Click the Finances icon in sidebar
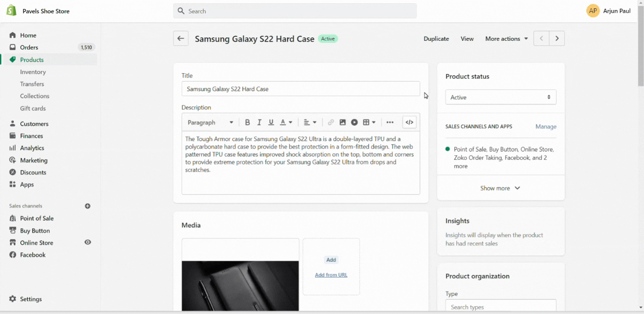This screenshot has width=644, height=314. 13,136
